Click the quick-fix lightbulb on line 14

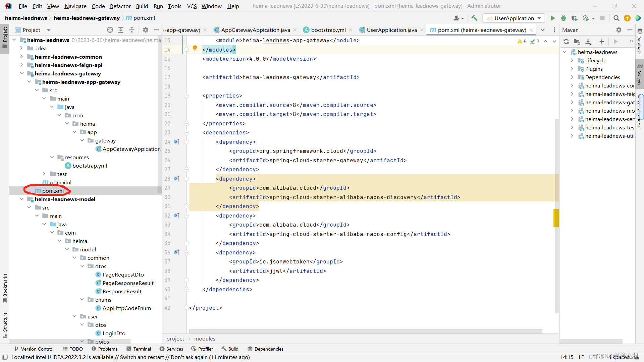coord(195,48)
